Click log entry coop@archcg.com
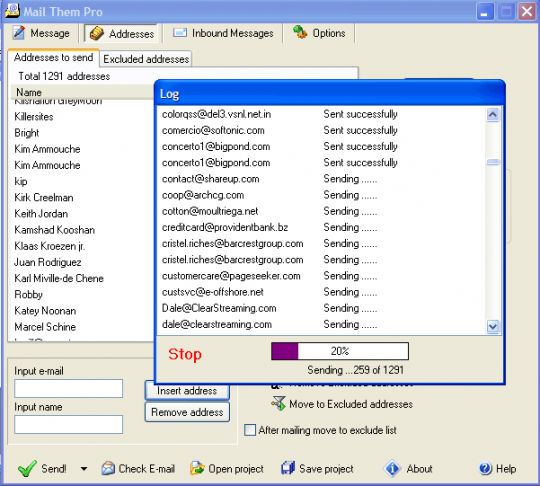540x486 pixels. click(x=203, y=195)
